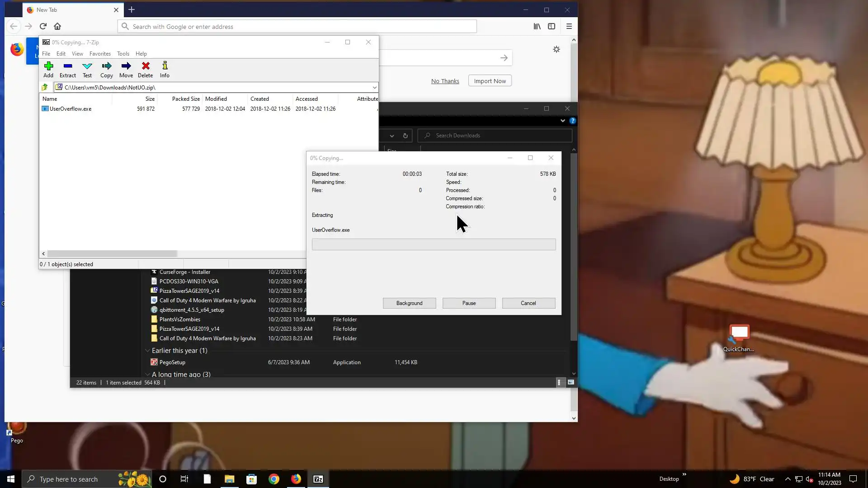This screenshot has height=488, width=868.
Task: Click the Test archive icon
Action: 87,66
